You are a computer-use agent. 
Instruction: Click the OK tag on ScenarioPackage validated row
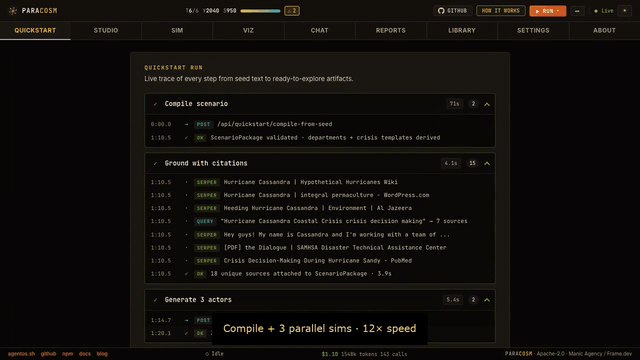point(200,138)
